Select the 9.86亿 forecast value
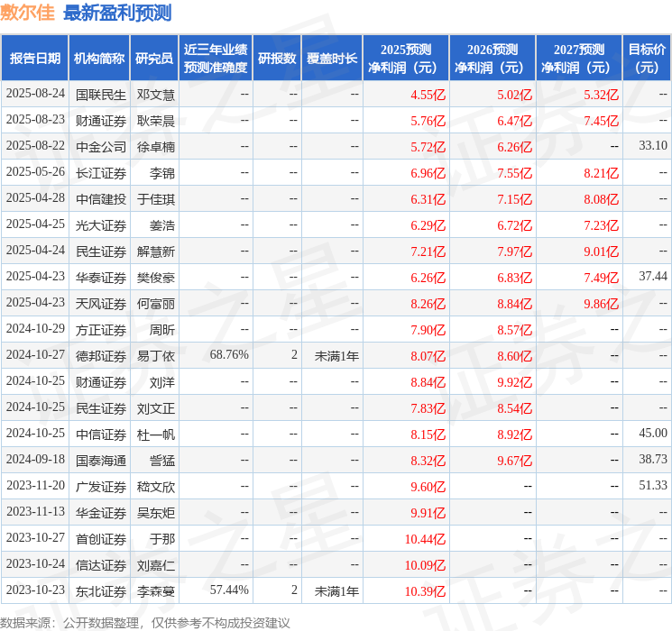The image size is (672, 631). pos(602,304)
